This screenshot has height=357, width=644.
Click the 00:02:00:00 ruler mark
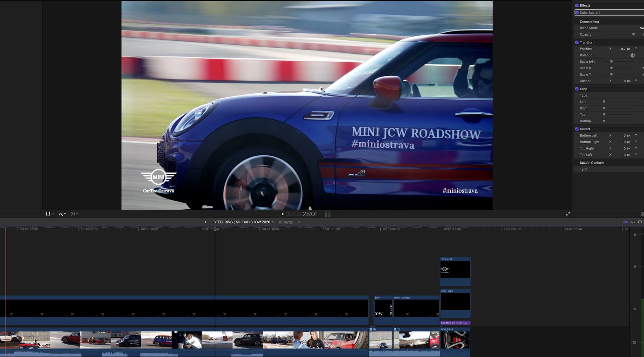(x=573, y=229)
